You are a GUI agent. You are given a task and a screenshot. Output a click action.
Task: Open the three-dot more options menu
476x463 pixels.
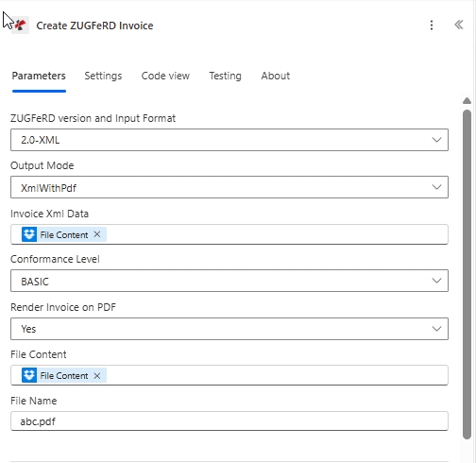point(432,26)
